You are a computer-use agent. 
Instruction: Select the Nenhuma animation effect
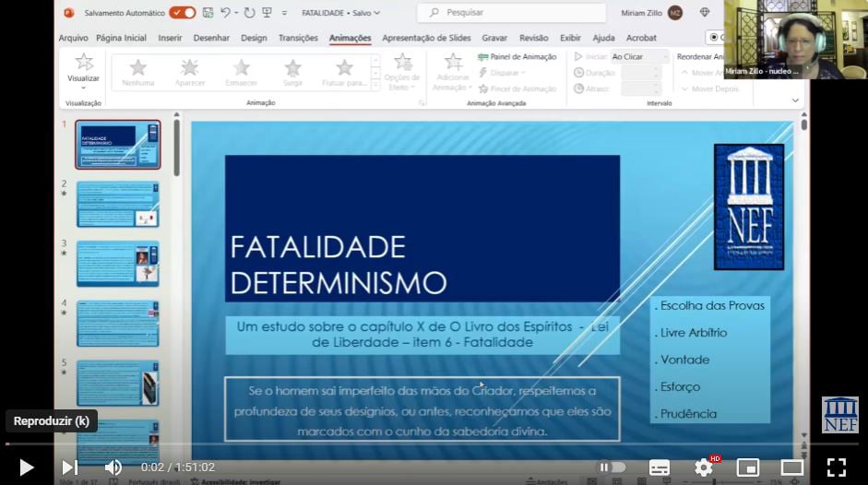click(x=137, y=73)
